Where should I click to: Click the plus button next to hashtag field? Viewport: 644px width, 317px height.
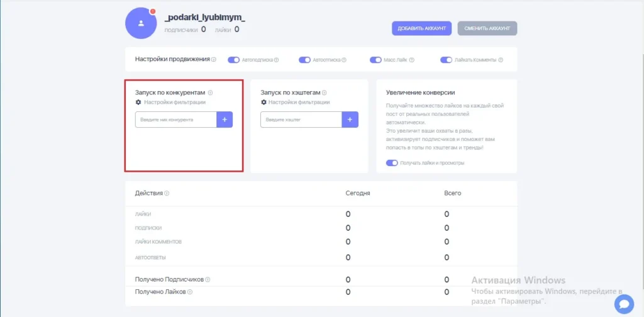click(350, 120)
